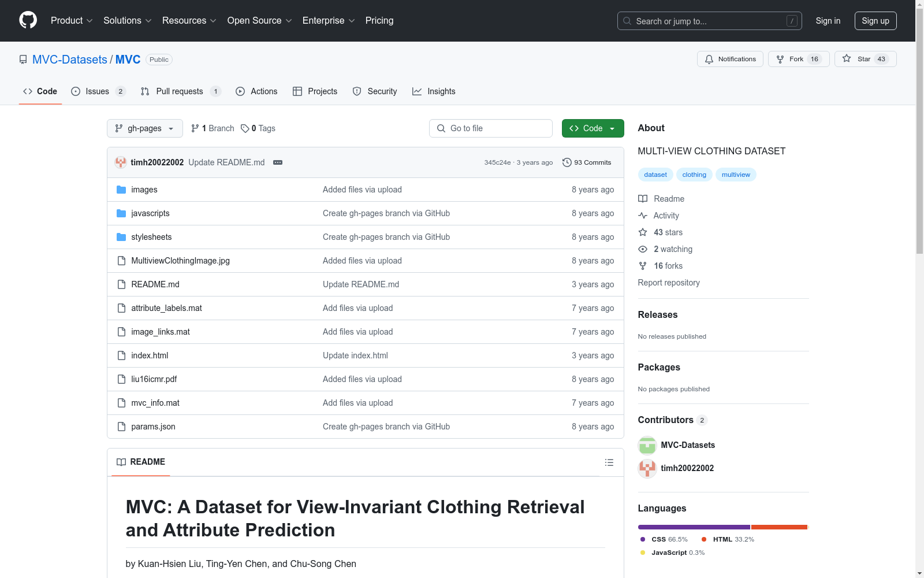This screenshot has width=924, height=578.
Task: Click the Search or jump to field
Action: (x=710, y=21)
